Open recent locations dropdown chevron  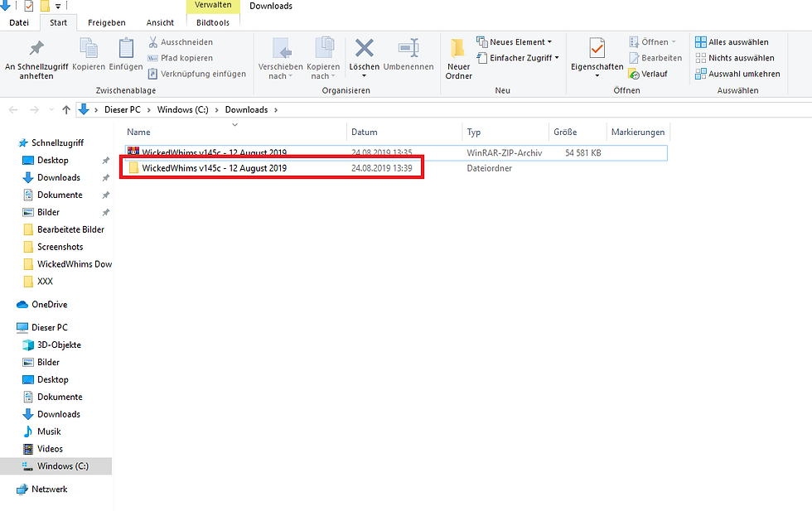click(51, 110)
